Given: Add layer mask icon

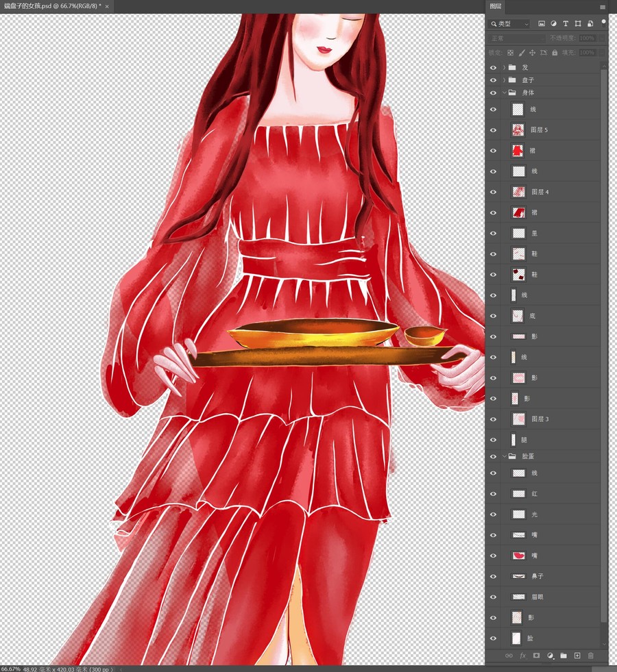Looking at the screenshot, I should click(x=536, y=656).
